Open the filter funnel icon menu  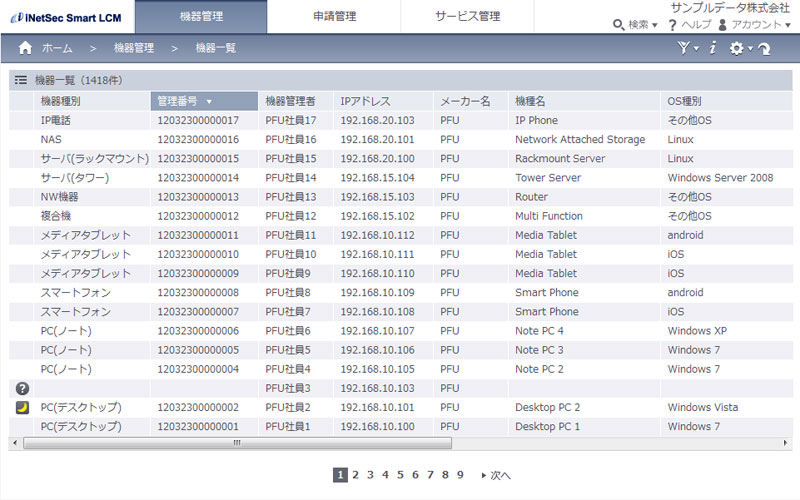(687, 48)
